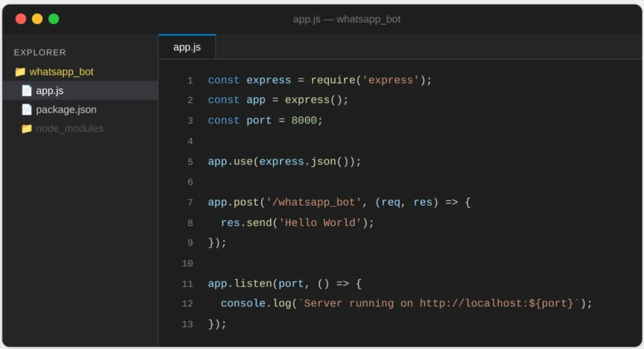Click line number 11 in gutter

[x=187, y=284]
